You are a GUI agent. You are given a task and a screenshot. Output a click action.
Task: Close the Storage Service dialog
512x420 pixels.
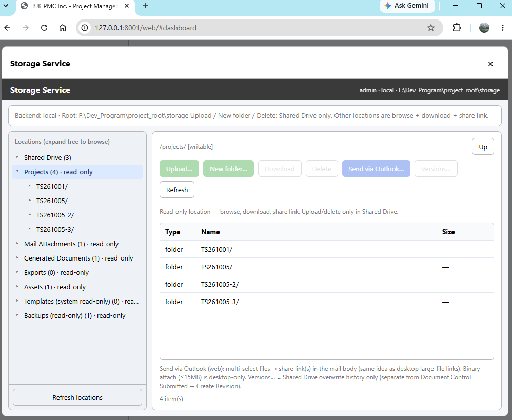click(x=490, y=64)
